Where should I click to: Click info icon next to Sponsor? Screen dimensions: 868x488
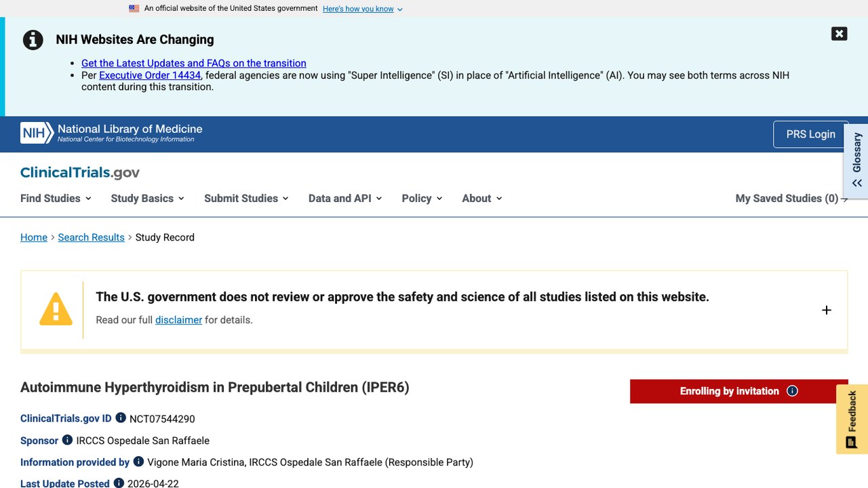click(67, 440)
